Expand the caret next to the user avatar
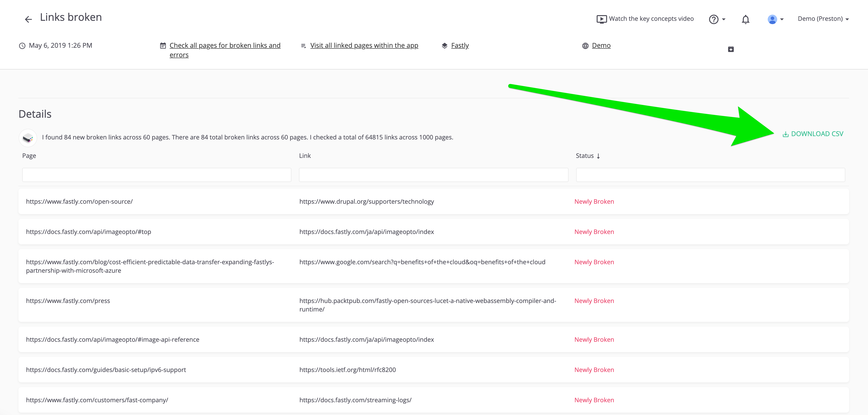The width and height of the screenshot is (868, 415). pyautogui.click(x=782, y=20)
